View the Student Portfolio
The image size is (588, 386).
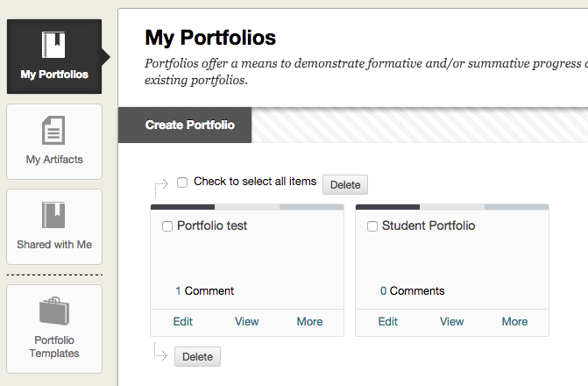[x=452, y=321]
